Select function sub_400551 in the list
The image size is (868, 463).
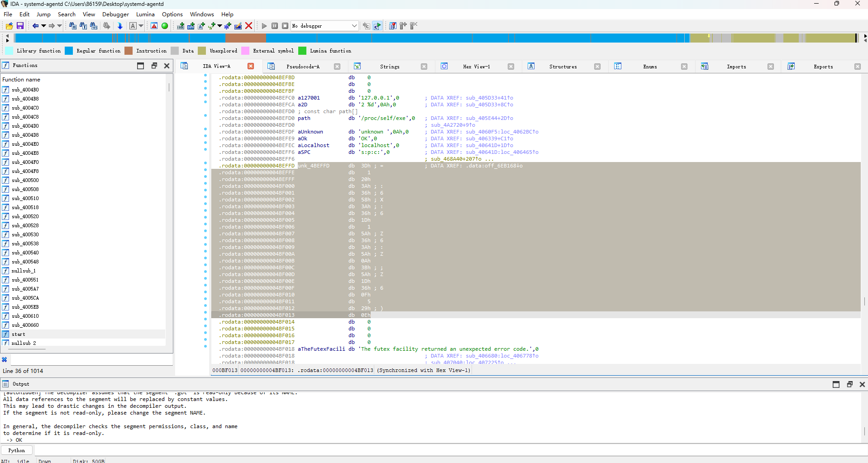pos(25,280)
